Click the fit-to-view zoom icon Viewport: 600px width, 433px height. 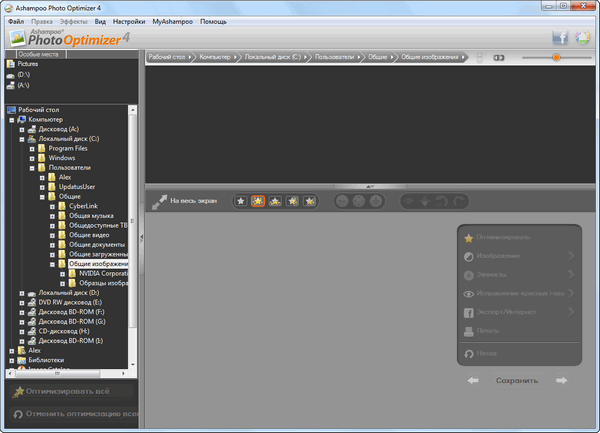[x=359, y=201]
